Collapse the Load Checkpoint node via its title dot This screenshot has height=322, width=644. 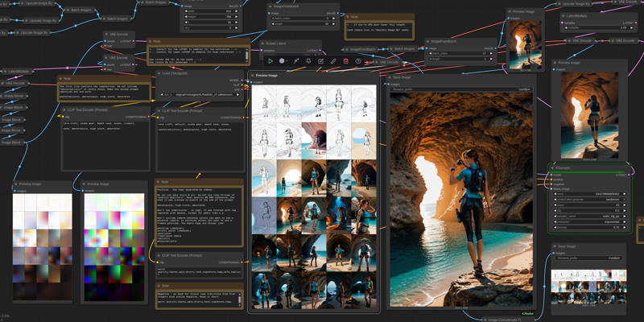[x=160, y=73]
